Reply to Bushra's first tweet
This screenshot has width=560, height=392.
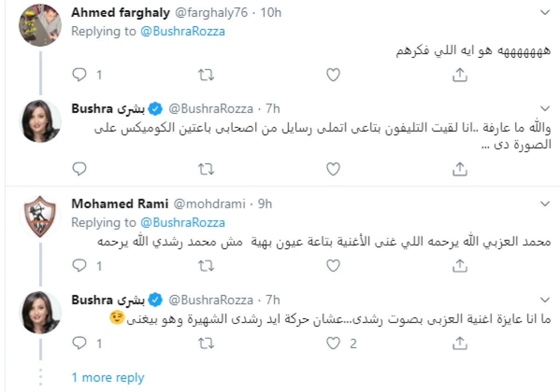click(80, 169)
